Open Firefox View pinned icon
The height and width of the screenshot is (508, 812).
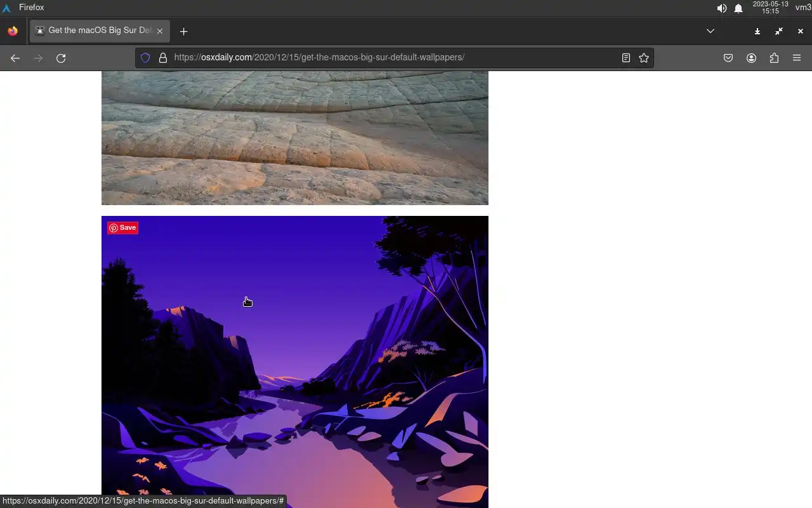(13, 30)
